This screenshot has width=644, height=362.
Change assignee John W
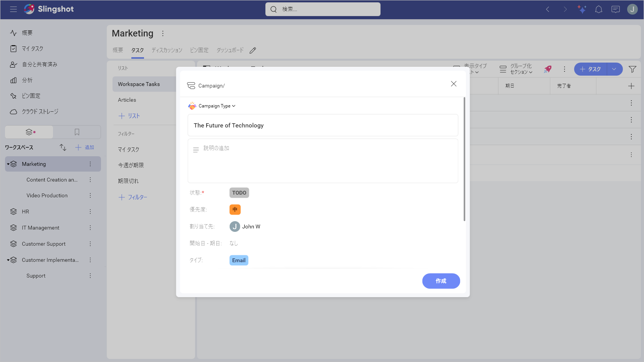click(x=245, y=226)
